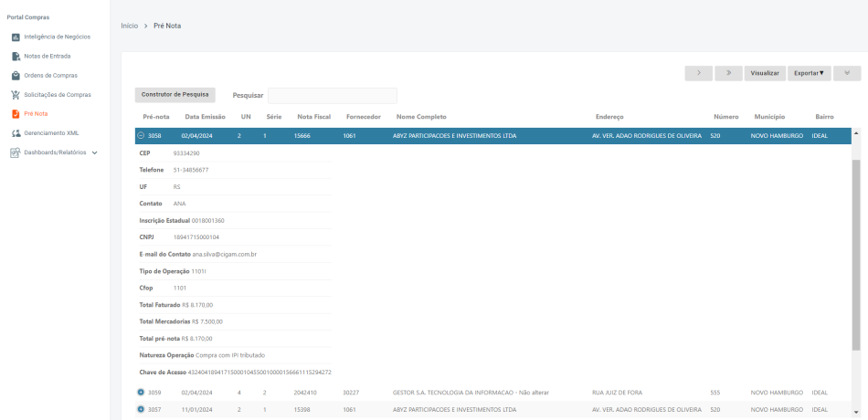868x420 pixels.
Task: Click the Dashboards/Relatórios icon
Action: (x=16, y=152)
